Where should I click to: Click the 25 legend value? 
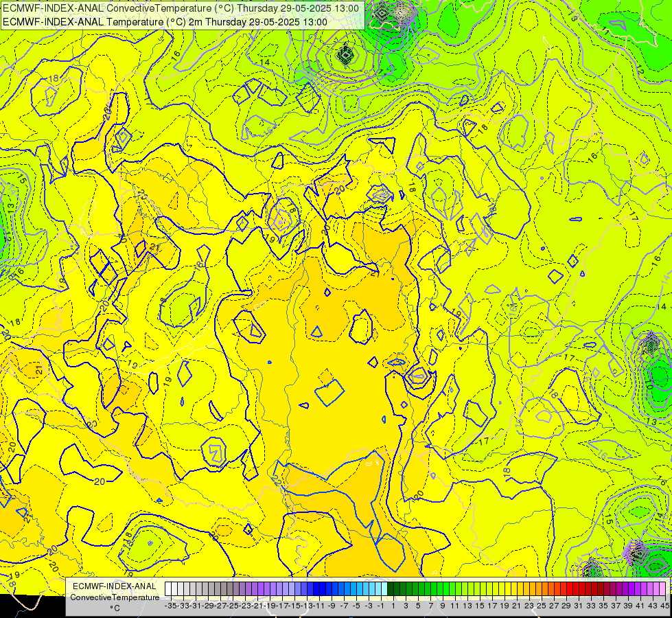542,606
